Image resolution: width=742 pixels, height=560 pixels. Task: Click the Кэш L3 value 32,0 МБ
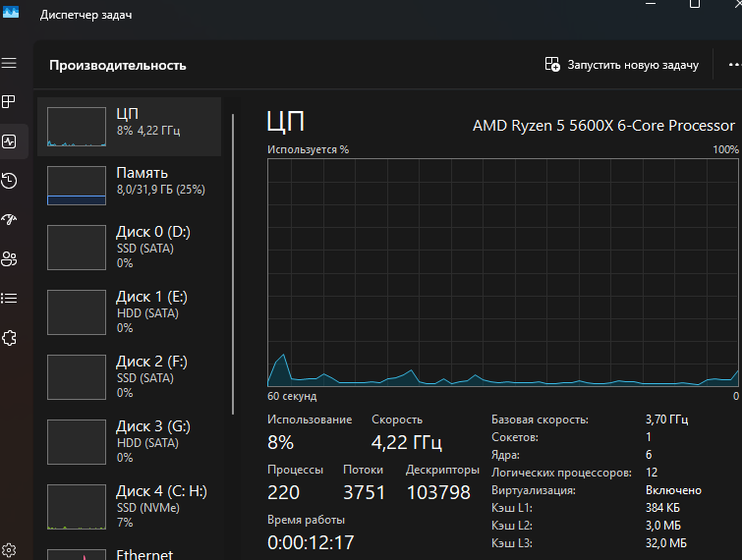pos(665,543)
